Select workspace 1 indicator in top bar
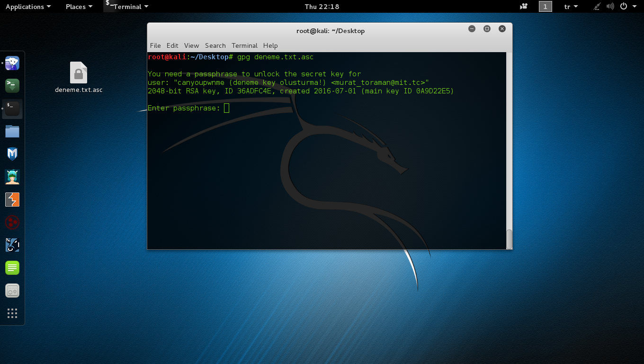 (545, 7)
